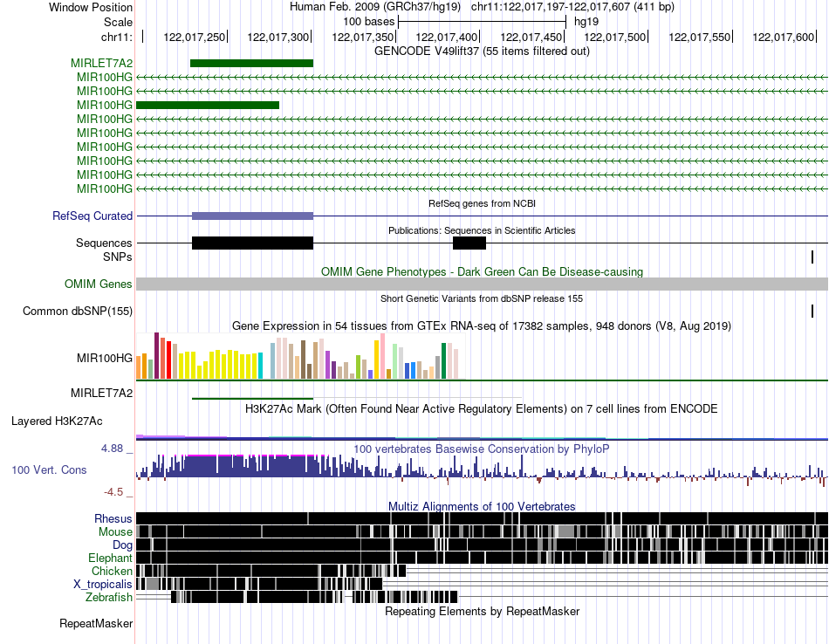Click the Scale track label
Viewport: 829px width, 644px height.
(118, 22)
